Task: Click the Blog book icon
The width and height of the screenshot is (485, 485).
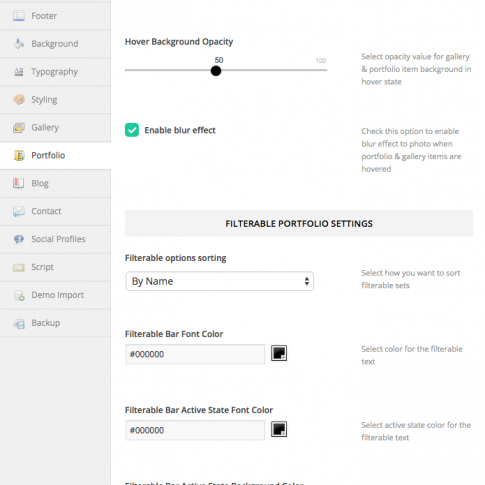Action: tap(19, 183)
